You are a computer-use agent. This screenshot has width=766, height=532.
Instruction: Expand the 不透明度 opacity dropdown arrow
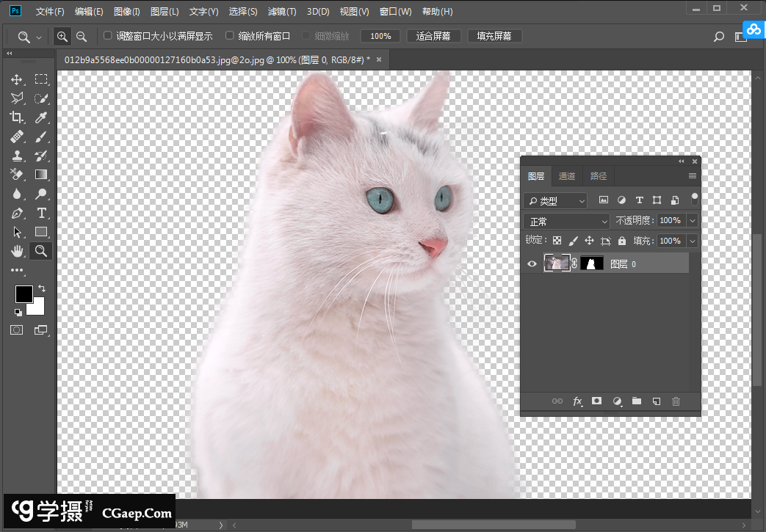tap(692, 221)
